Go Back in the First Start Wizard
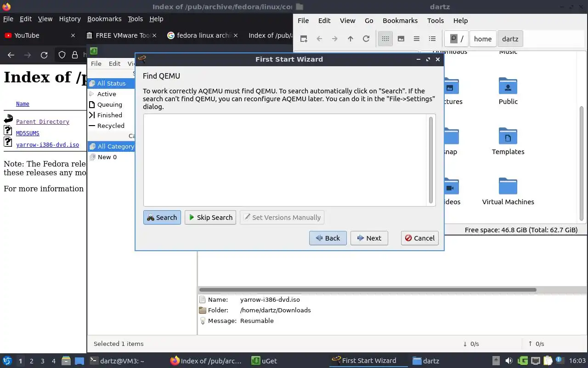Viewport: 588px width, 368px height. (328, 238)
